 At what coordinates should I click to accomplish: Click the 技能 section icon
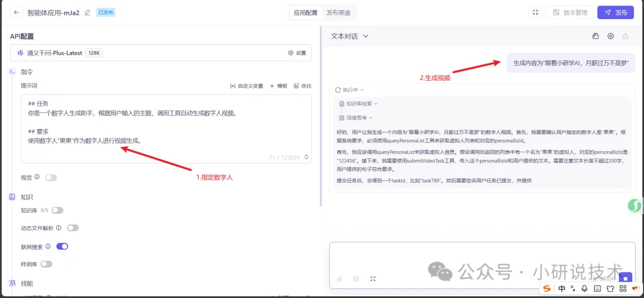[x=13, y=283]
